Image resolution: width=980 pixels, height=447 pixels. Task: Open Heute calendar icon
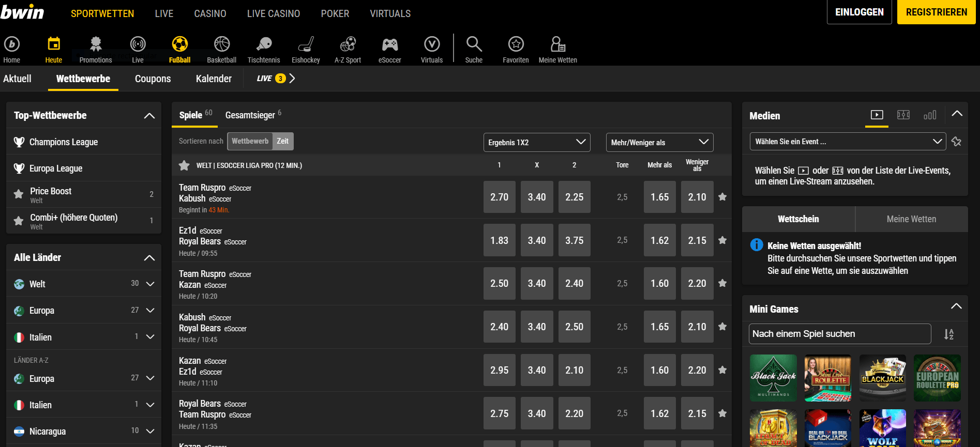[x=54, y=44]
